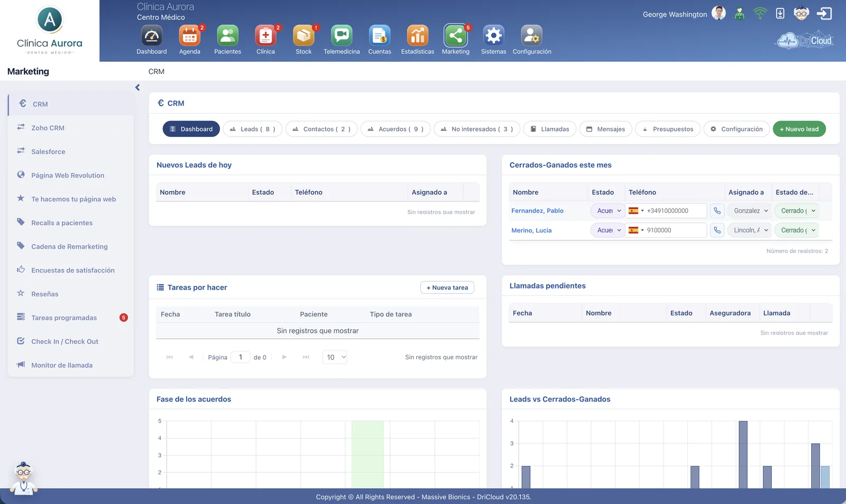Open Fernandez, Pablo lead link
Viewport: 846px width, 504px height.
coord(537,211)
